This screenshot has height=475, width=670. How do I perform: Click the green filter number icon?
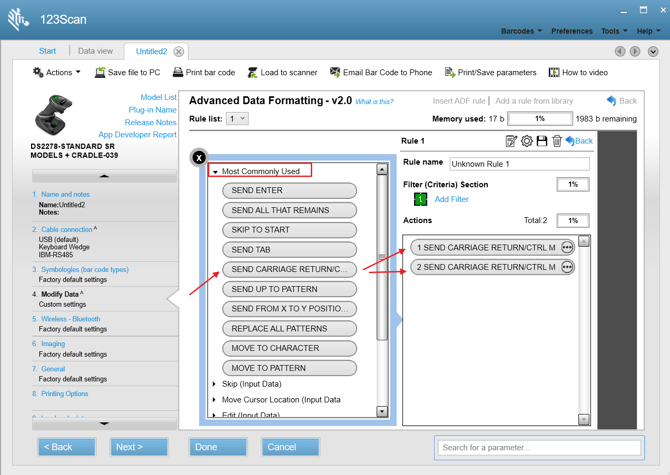(420, 199)
